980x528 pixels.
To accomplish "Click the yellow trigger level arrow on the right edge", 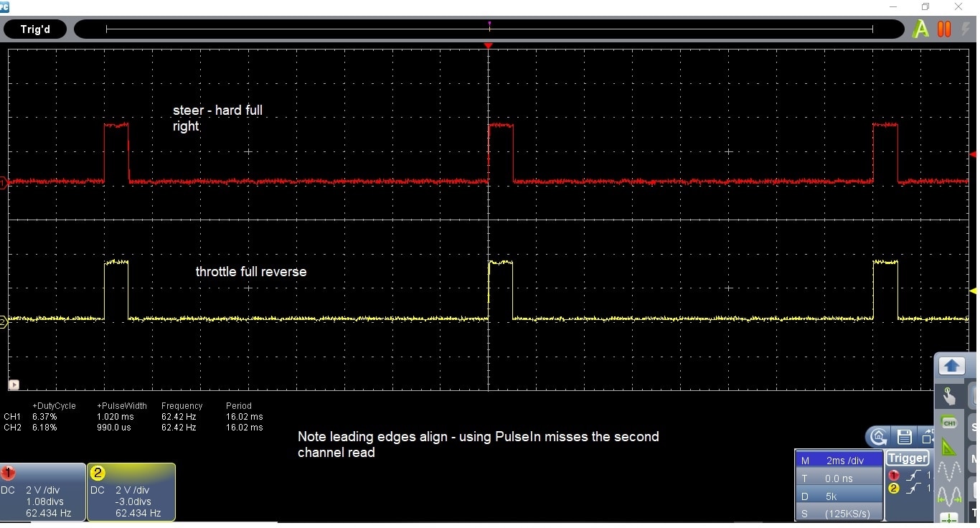I will pos(973,291).
